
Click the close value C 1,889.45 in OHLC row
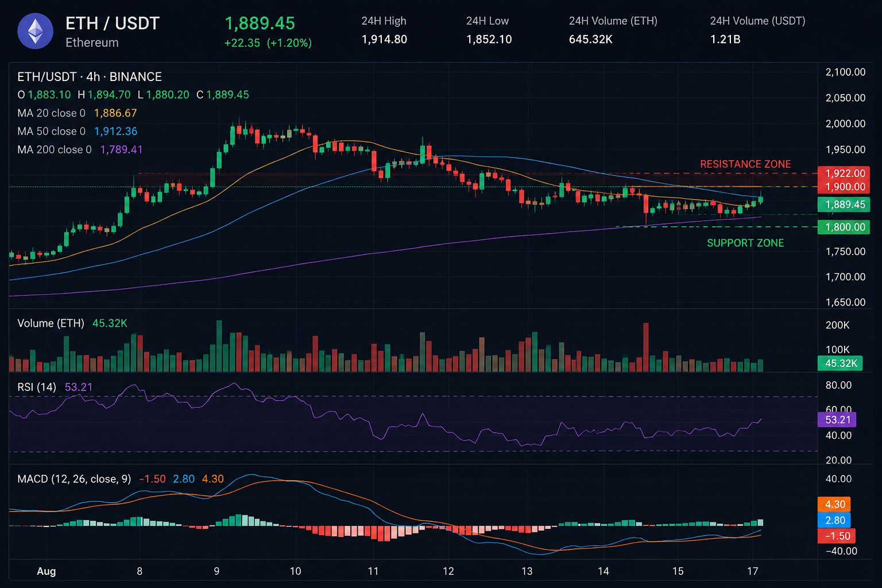point(223,95)
